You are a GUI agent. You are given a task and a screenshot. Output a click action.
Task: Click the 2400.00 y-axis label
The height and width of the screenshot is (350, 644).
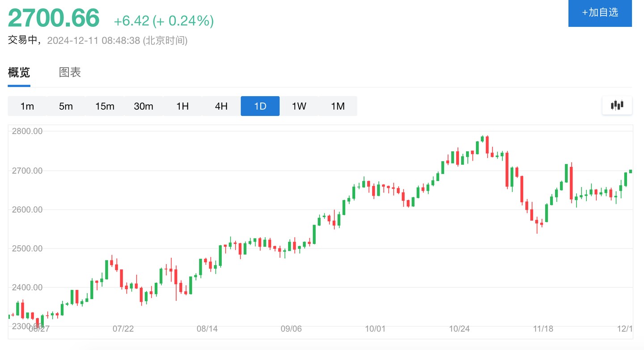point(28,287)
